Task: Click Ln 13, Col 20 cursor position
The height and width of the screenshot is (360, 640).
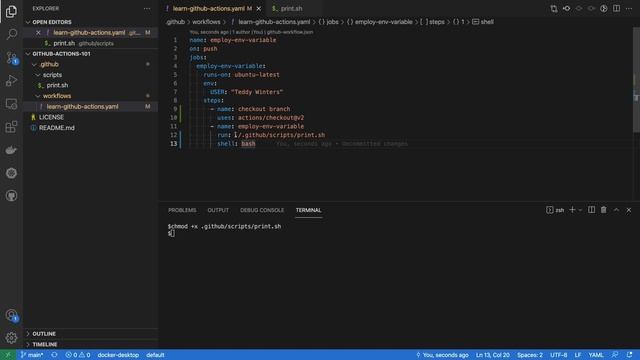Action: tap(493, 355)
